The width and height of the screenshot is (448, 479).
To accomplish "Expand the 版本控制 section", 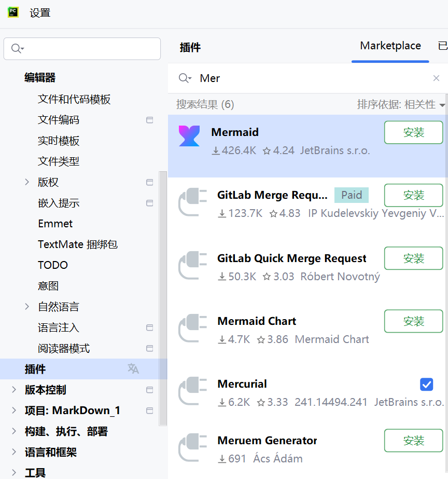I will pos(13,390).
